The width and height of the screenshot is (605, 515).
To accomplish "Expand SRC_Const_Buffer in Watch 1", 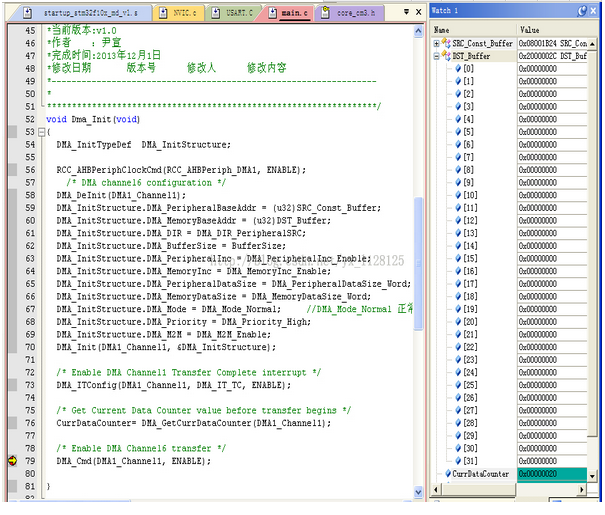I will pyautogui.click(x=436, y=44).
